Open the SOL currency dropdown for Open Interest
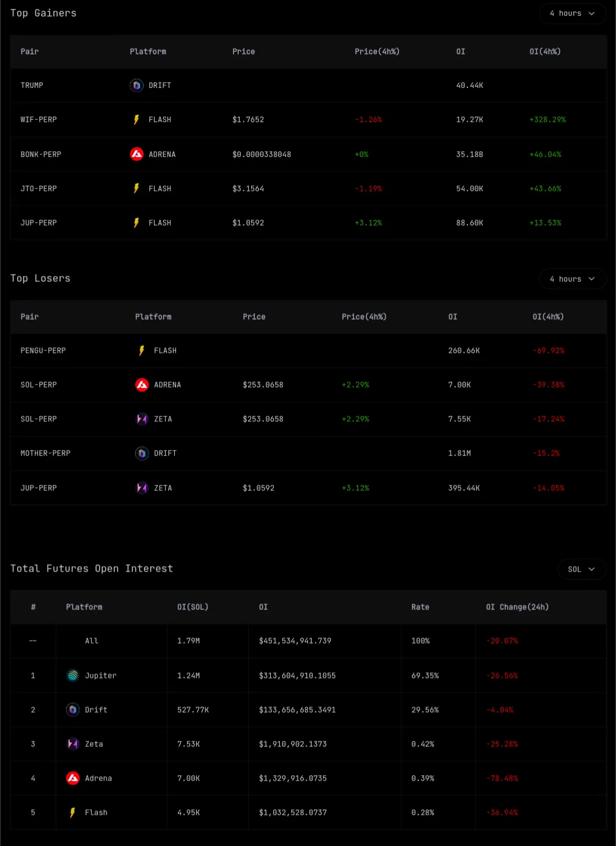 pos(581,569)
